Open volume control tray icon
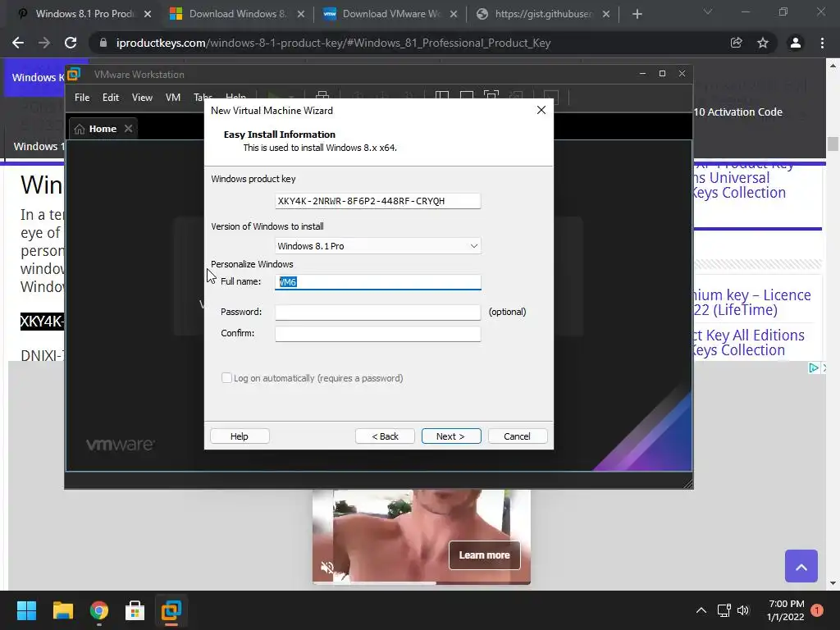Image resolution: width=840 pixels, height=630 pixels. click(743, 610)
